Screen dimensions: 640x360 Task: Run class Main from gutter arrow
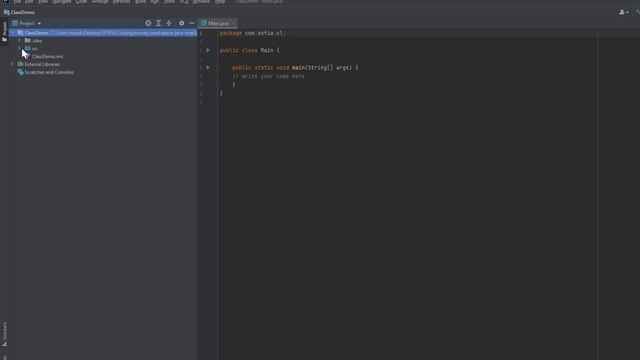tap(208, 50)
